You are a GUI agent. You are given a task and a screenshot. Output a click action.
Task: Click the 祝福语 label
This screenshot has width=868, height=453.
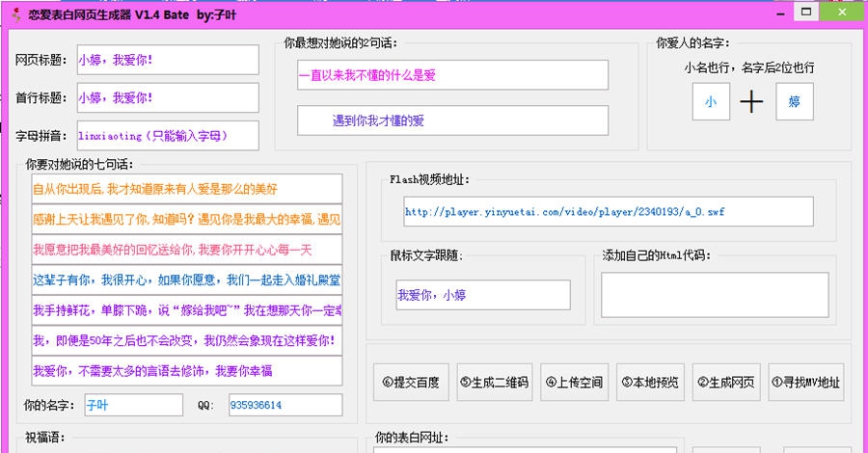pyautogui.click(x=44, y=438)
